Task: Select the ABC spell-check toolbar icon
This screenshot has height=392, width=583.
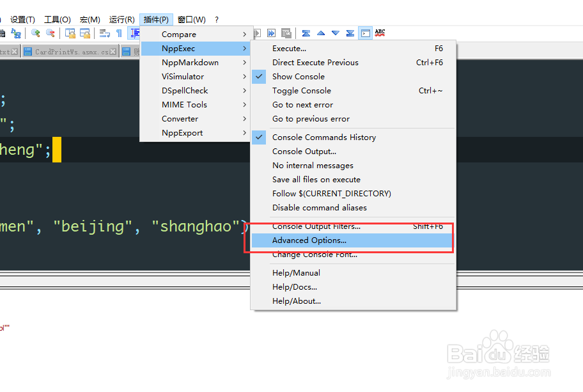Action: (x=380, y=33)
